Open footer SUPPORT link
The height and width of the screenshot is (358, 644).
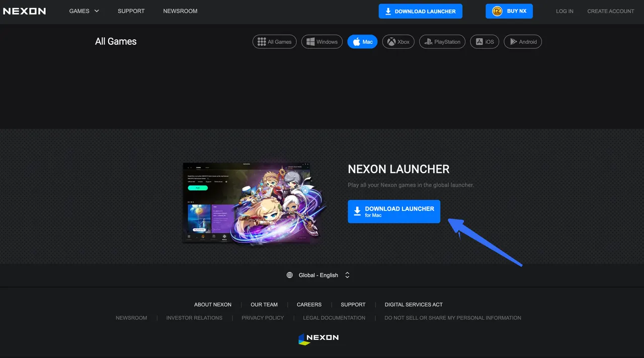(x=353, y=305)
